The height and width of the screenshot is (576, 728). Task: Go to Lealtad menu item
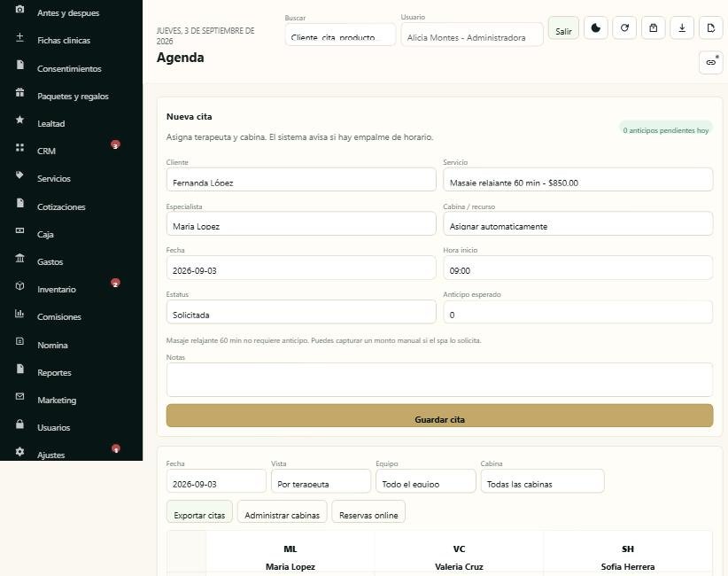coord(51,123)
